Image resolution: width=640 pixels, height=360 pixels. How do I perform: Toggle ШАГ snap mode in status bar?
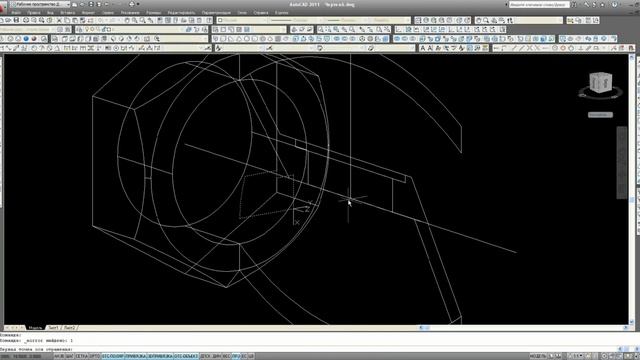click(69, 356)
